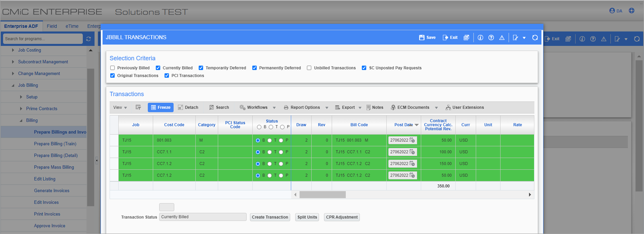Open the View dropdown in transactions toolbar
This screenshot has width=644, height=234.
(120, 107)
